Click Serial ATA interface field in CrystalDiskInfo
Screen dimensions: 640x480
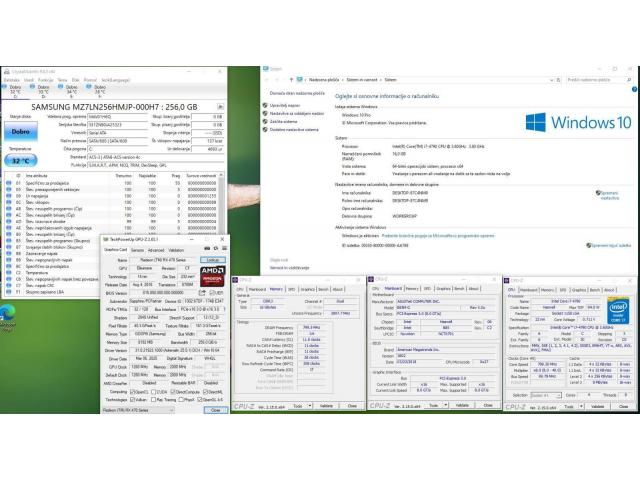tap(118, 133)
